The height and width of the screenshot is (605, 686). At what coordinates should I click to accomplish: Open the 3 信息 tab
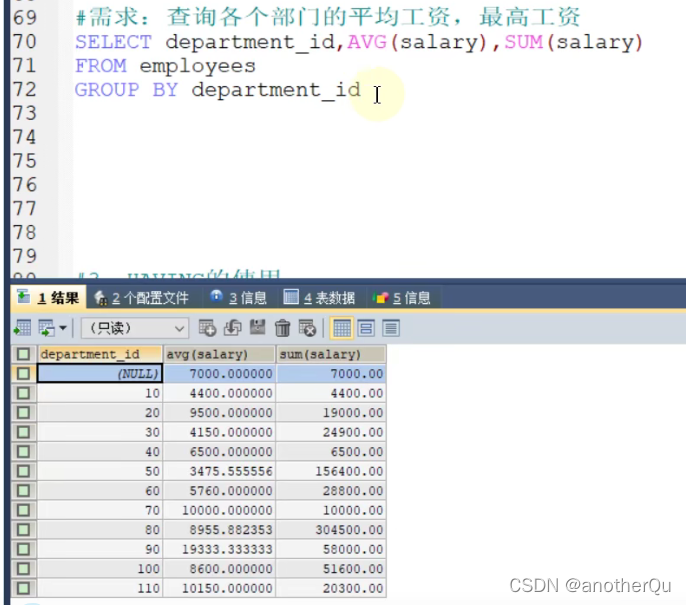click(x=238, y=298)
